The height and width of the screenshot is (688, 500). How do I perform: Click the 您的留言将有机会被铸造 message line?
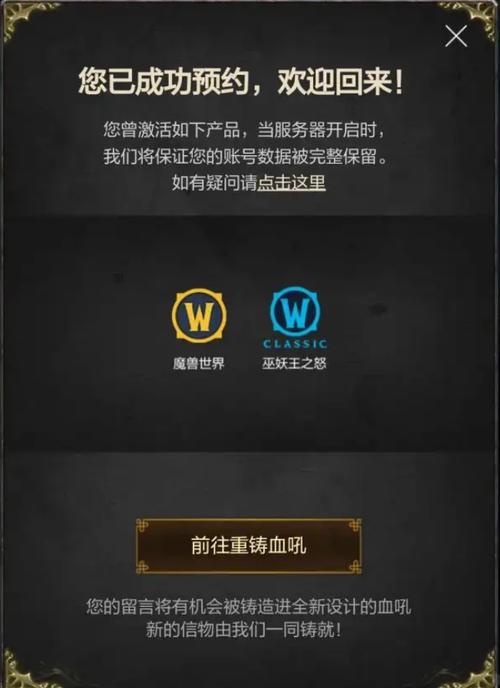tap(249, 607)
